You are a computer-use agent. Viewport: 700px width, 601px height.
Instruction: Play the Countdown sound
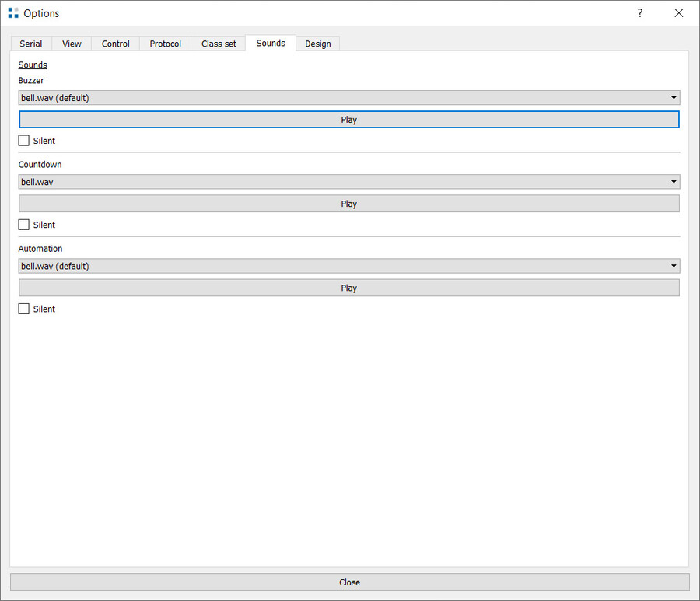[x=348, y=204]
